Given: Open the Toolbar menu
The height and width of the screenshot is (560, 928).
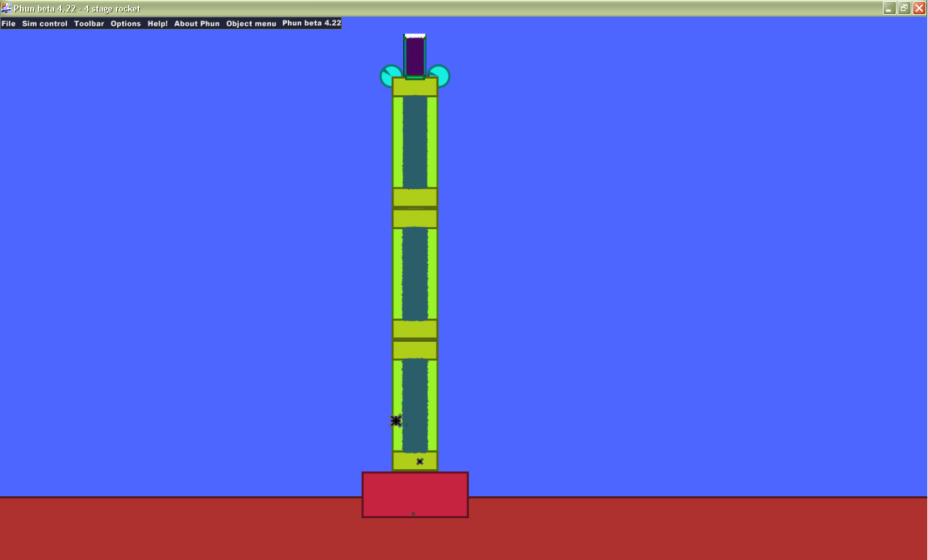Looking at the screenshot, I should [89, 23].
